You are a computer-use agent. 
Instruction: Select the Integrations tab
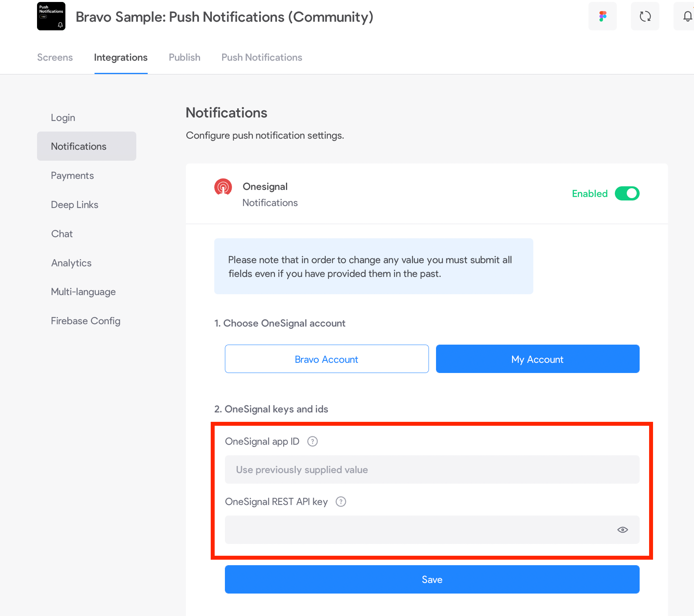pos(121,58)
